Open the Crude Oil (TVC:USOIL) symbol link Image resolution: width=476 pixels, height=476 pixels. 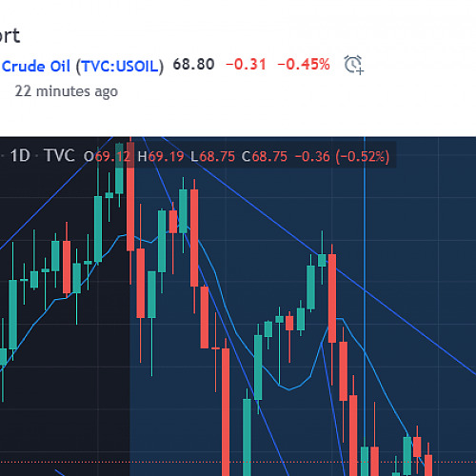83,67
